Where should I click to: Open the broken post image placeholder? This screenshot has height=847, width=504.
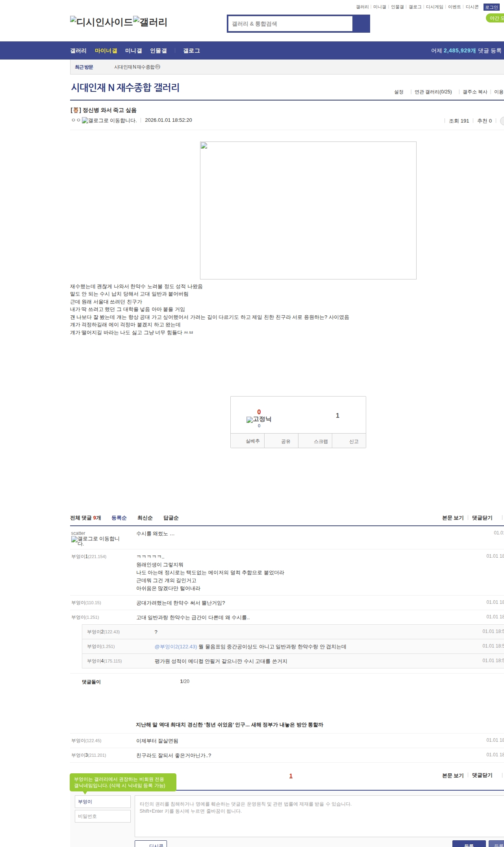pyautogui.click(x=308, y=210)
